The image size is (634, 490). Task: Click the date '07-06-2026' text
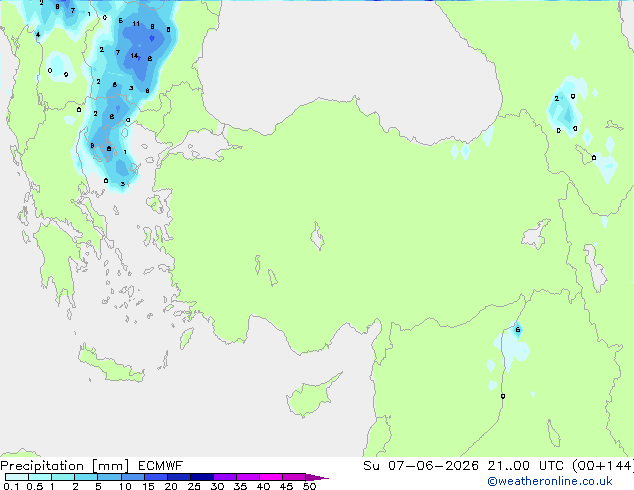(x=433, y=465)
